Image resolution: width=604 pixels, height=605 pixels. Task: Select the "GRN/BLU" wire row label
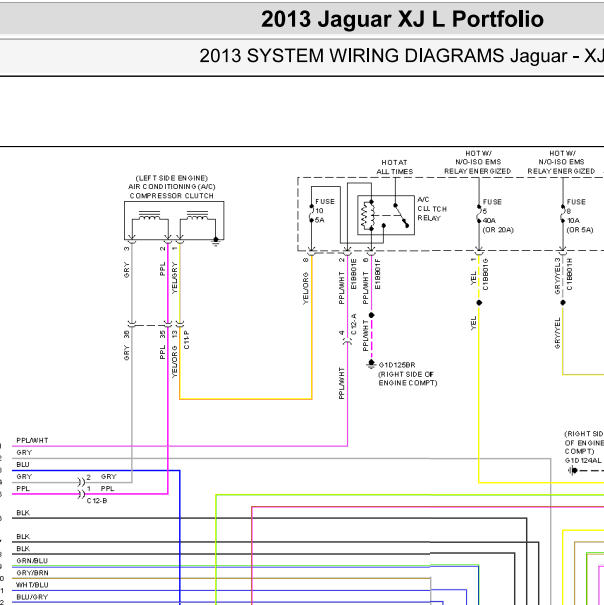(x=32, y=561)
